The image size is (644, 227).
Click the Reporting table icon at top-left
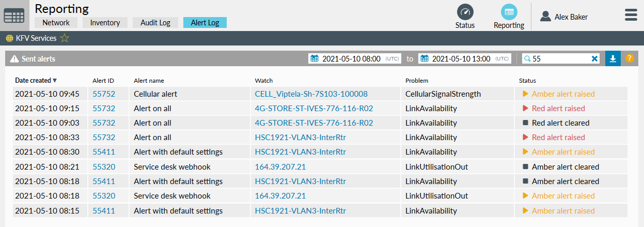pyautogui.click(x=14, y=16)
